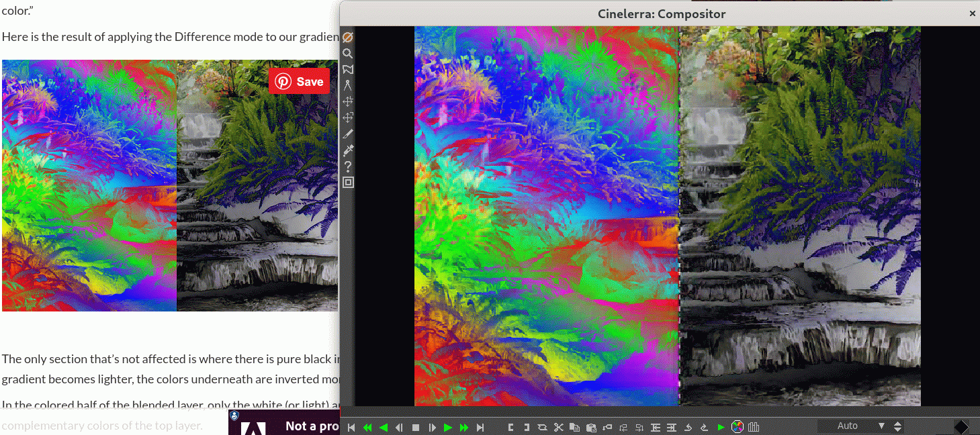
Task: Click the scissors cut icon
Action: point(558,427)
